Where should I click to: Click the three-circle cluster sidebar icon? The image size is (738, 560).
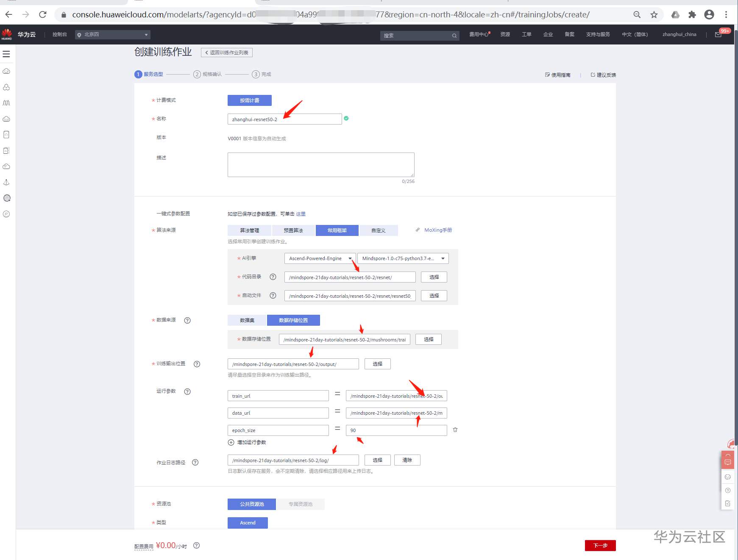coord(6,87)
